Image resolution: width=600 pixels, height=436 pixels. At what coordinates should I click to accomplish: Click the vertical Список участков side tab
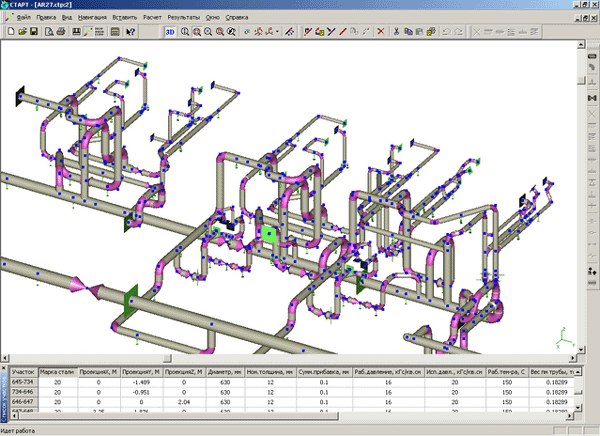pyautogui.click(x=4, y=398)
